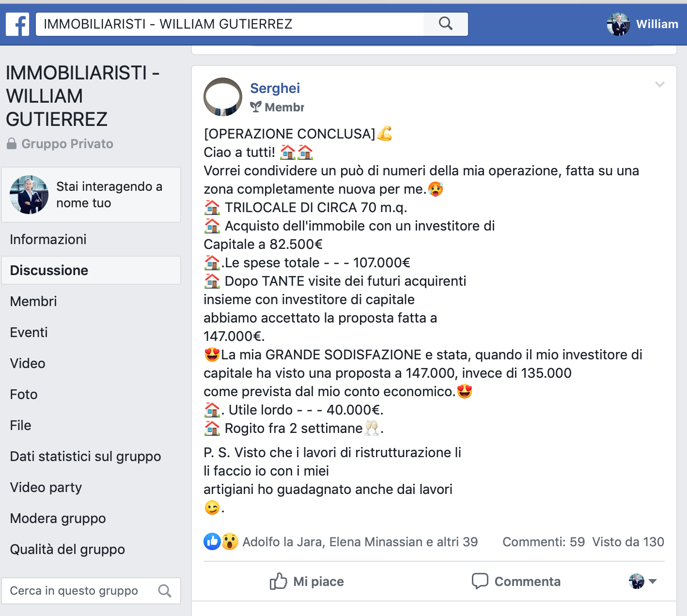This screenshot has width=687, height=616.
Task: Click the wow reaction emoji icon
Action: (230, 541)
